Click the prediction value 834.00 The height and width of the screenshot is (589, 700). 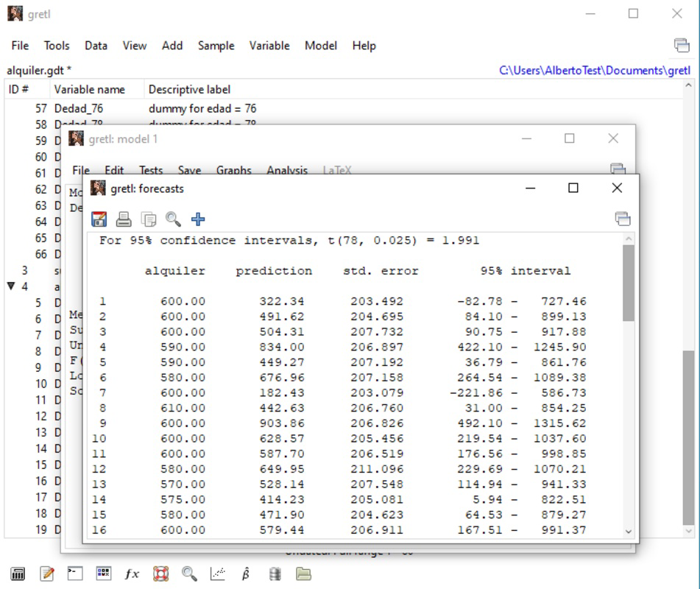282,347
